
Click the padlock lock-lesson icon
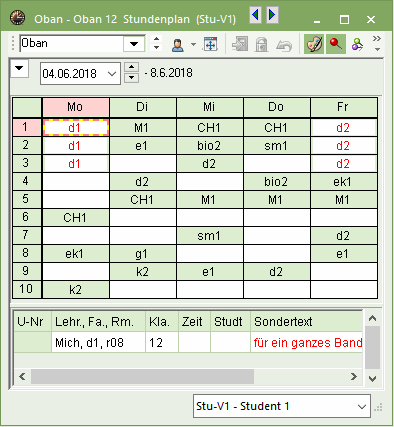[x=261, y=44]
